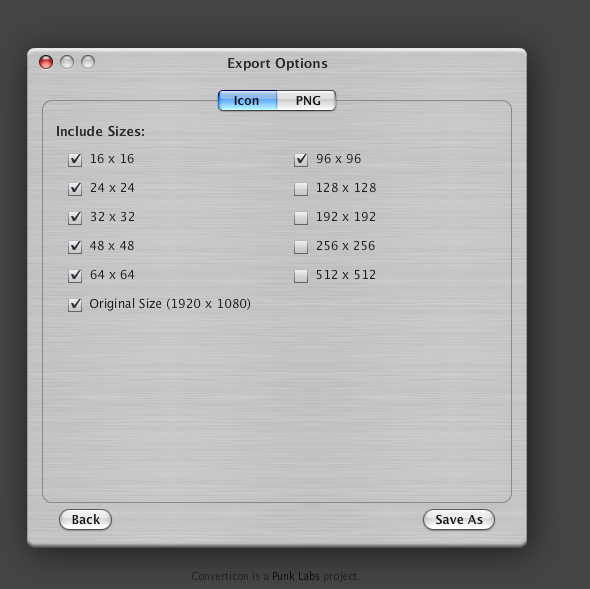Image resolution: width=590 pixels, height=589 pixels.
Task: Check the 512 x 512 size checkbox
Action: coord(301,276)
